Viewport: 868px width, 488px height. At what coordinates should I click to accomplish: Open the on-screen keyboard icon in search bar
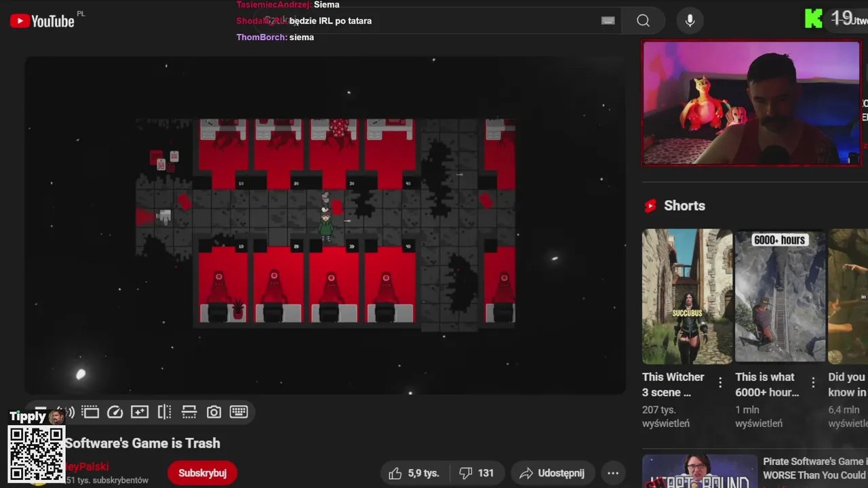pyautogui.click(x=608, y=21)
